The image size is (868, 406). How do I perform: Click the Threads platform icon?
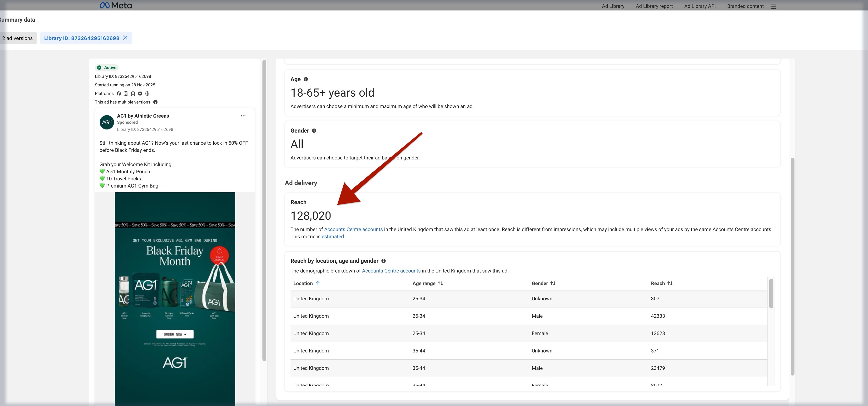(147, 94)
